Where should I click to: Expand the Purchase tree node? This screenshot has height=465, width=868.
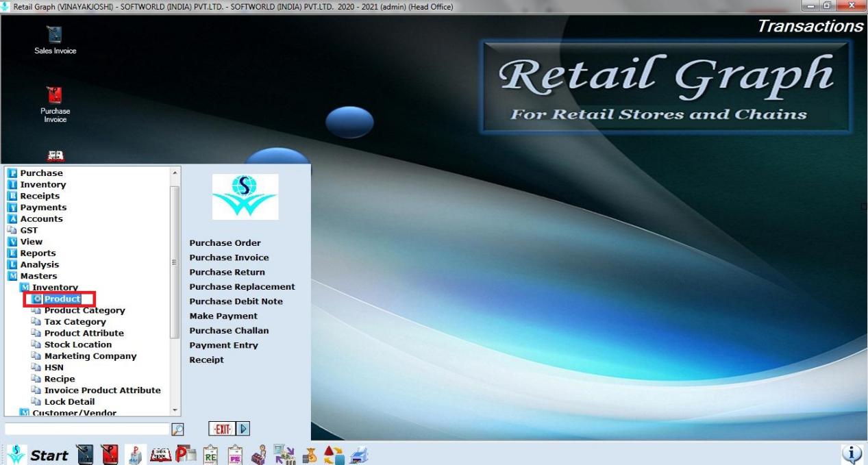click(x=41, y=173)
